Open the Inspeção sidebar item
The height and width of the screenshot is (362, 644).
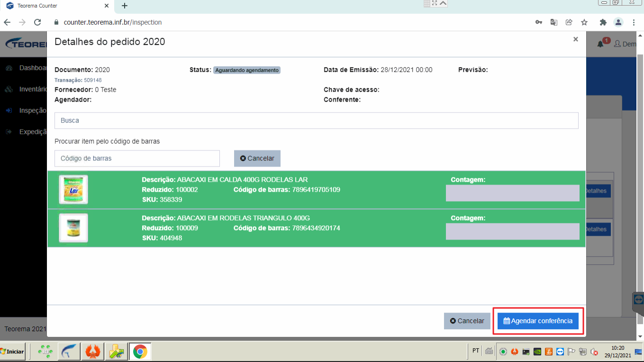33,111
